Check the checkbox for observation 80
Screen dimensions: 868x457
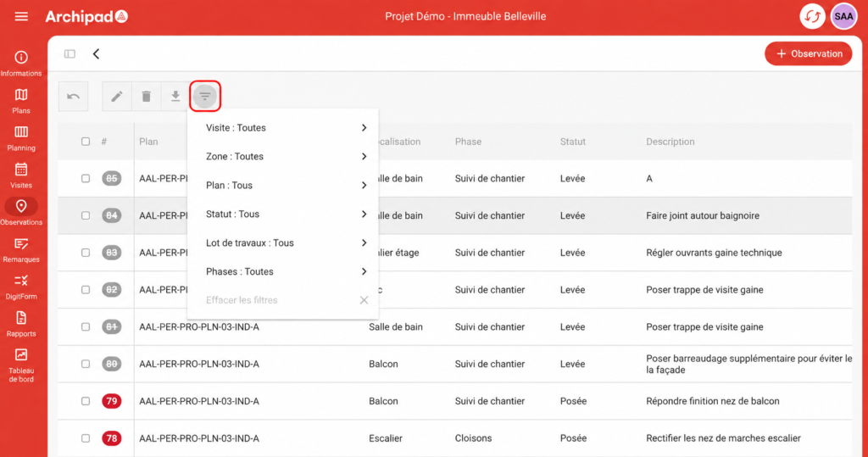[x=86, y=364]
